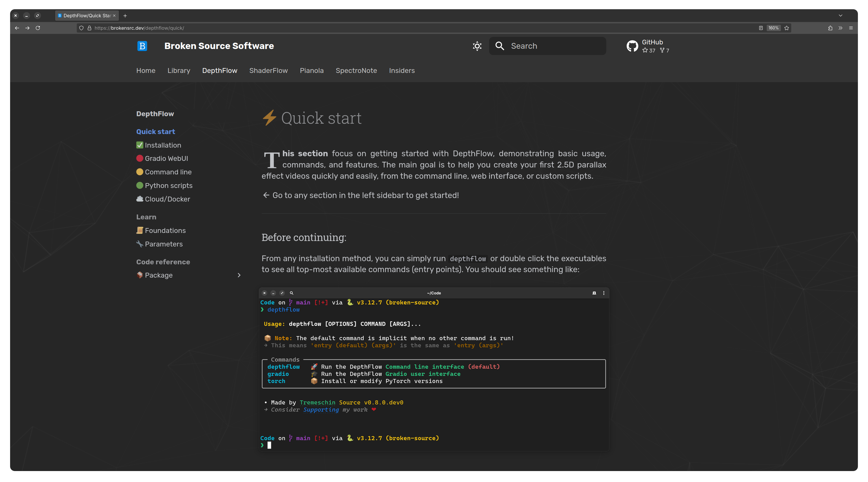
Task: Open the browser hamburger menu
Action: (851, 28)
